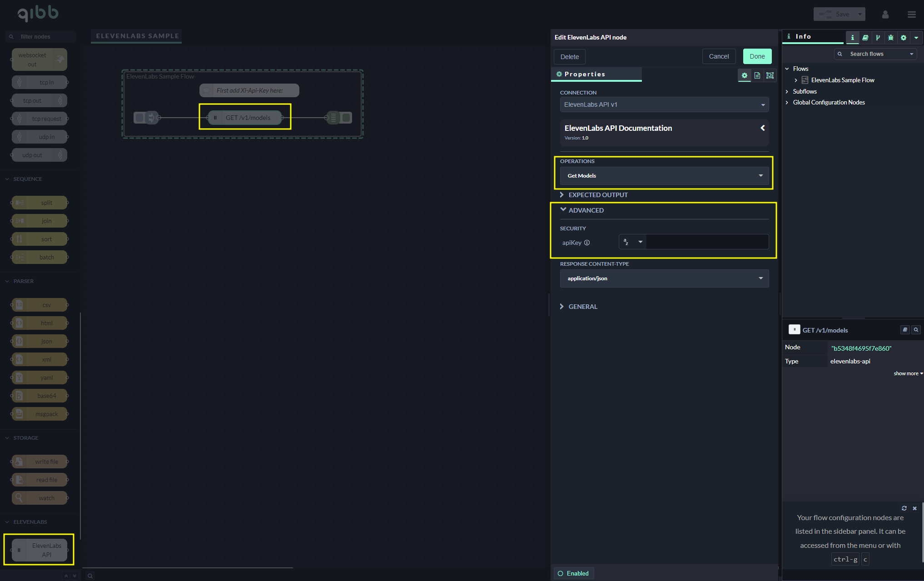
Task: Switch to the ElevenLabs Sample flow tab
Action: (x=137, y=36)
